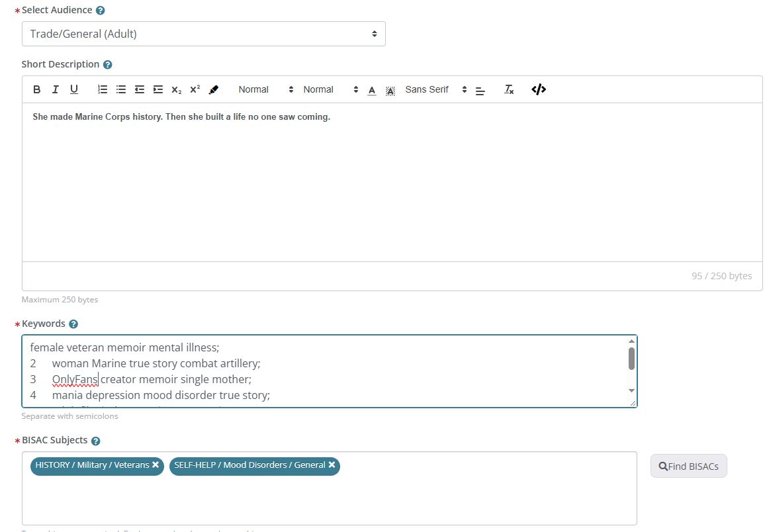Open the text color picker
765x532 pixels.
(372, 90)
